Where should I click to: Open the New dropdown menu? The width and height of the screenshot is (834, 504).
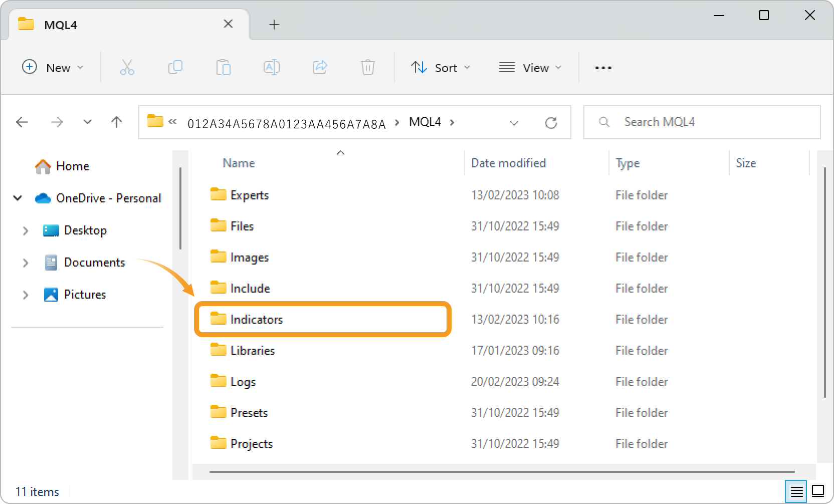point(53,68)
